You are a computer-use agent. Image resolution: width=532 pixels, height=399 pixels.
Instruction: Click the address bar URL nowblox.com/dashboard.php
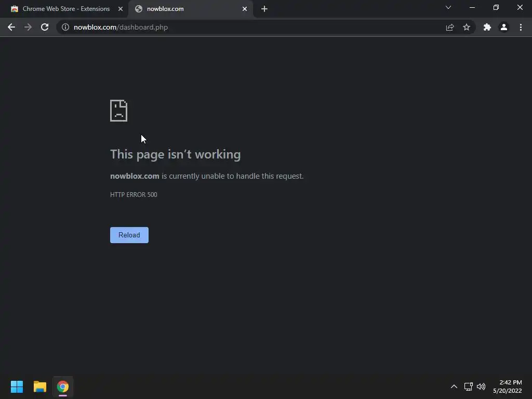121,27
